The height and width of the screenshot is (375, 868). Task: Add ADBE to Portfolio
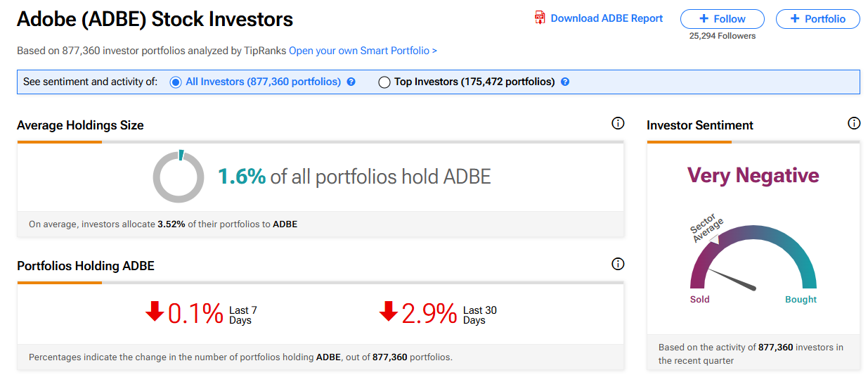coord(818,19)
